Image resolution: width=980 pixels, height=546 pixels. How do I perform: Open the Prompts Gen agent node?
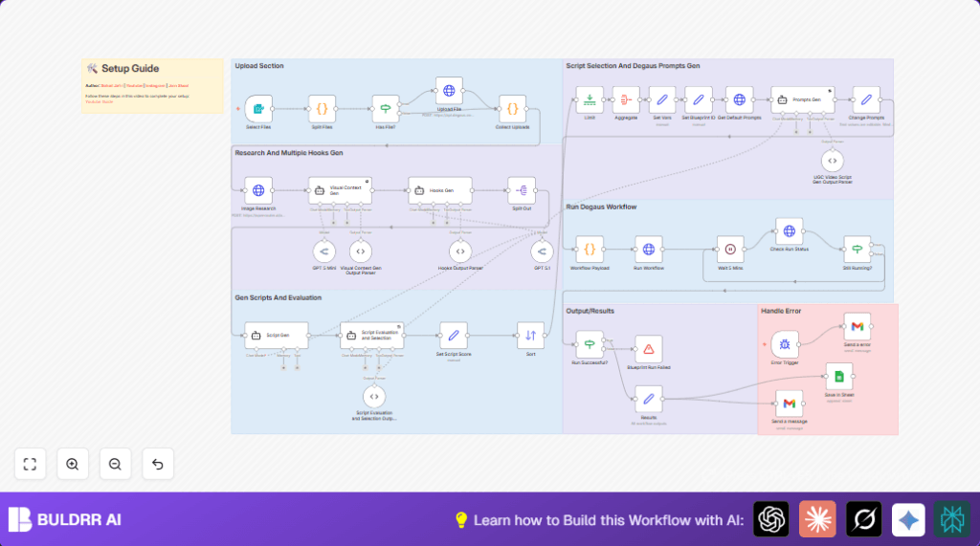click(802, 99)
